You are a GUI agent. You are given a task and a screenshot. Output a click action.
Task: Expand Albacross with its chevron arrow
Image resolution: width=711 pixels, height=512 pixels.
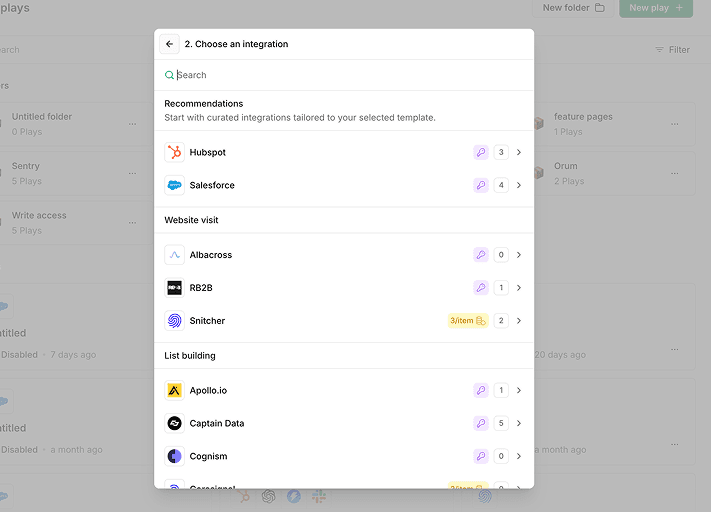click(x=519, y=255)
